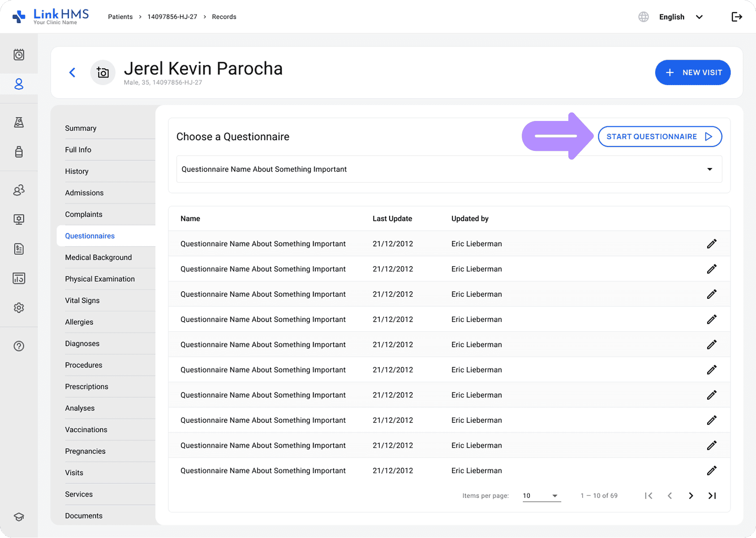Jump to last page of the table
This screenshot has height=538, width=756.
[x=712, y=495]
